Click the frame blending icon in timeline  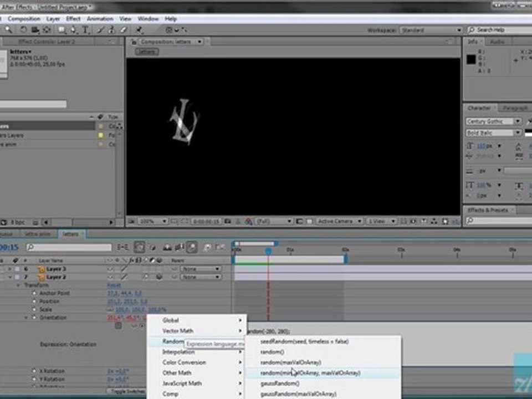[x=179, y=247]
